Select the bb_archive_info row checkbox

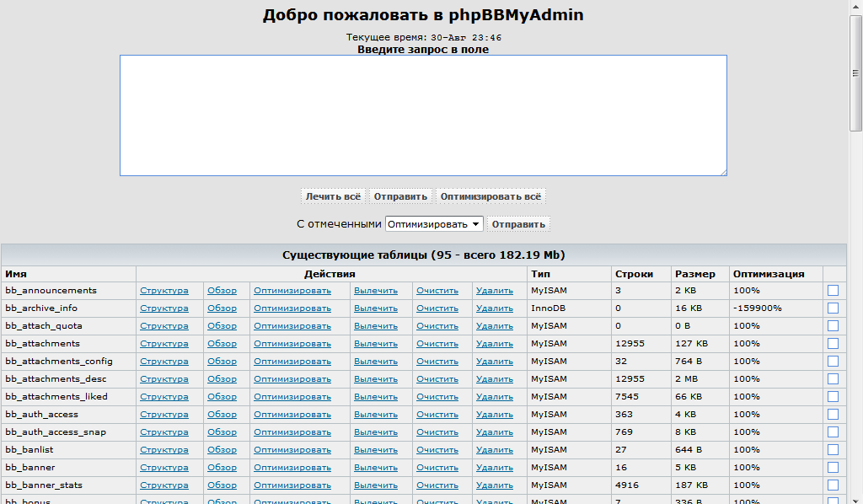(834, 308)
